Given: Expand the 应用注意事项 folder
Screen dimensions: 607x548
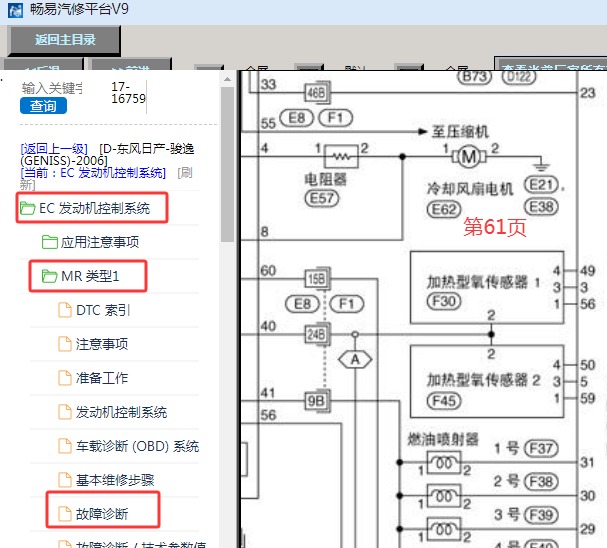Looking at the screenshot, I should click(99, 242).
